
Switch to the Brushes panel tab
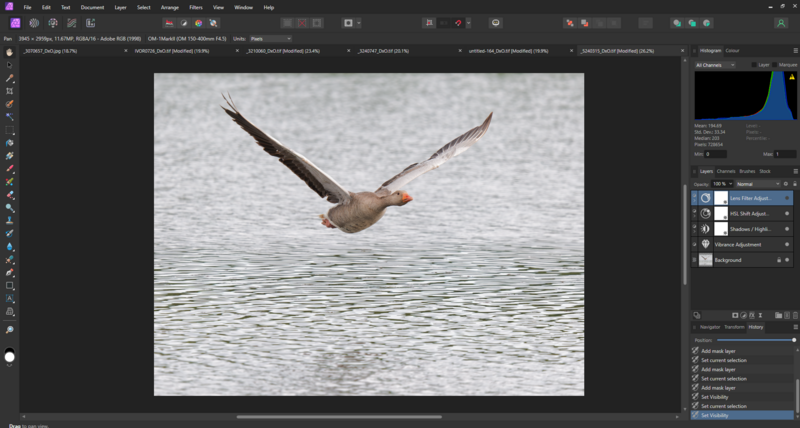coord(747,171)
